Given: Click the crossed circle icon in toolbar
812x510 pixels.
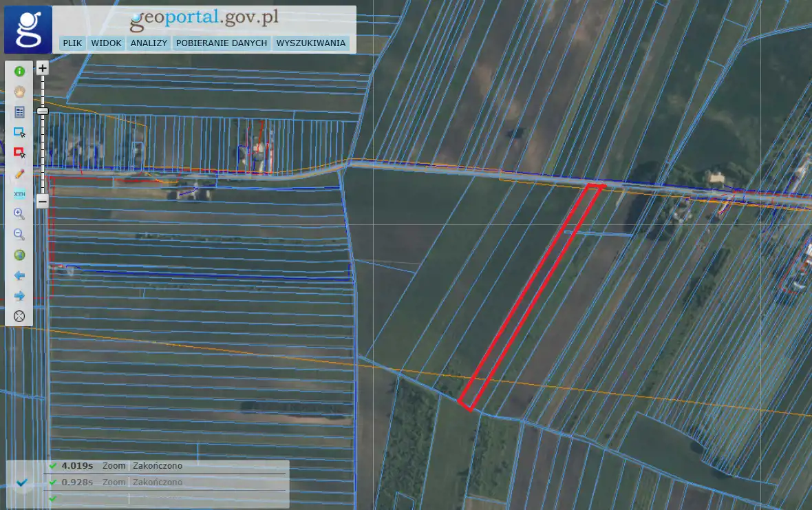Looking at the screenshot, I should click(x=19, y=317).
